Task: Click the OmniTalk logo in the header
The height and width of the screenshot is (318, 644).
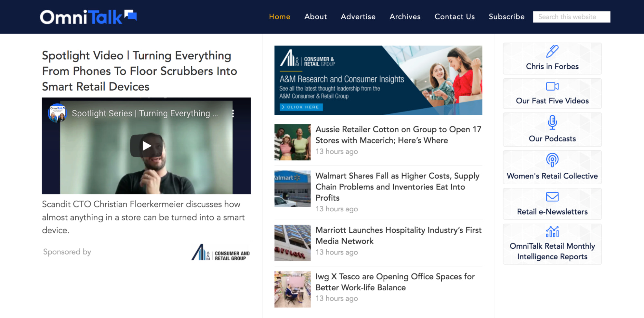Action: 88,17
